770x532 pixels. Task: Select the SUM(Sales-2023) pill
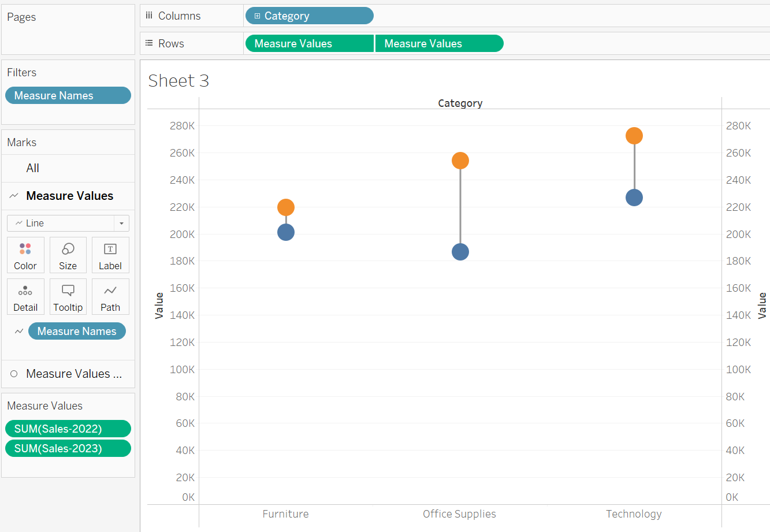pos(68,448)
